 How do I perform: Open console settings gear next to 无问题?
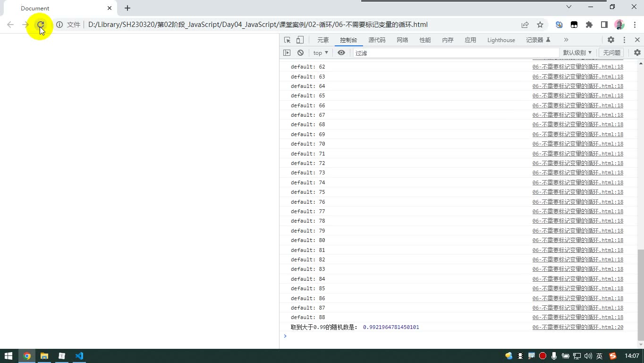click(x=637, y=53)
